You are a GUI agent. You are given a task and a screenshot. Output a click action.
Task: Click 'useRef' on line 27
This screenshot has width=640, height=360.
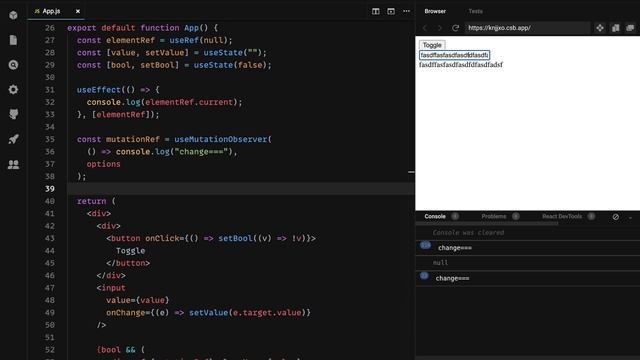tap(184, 40)
